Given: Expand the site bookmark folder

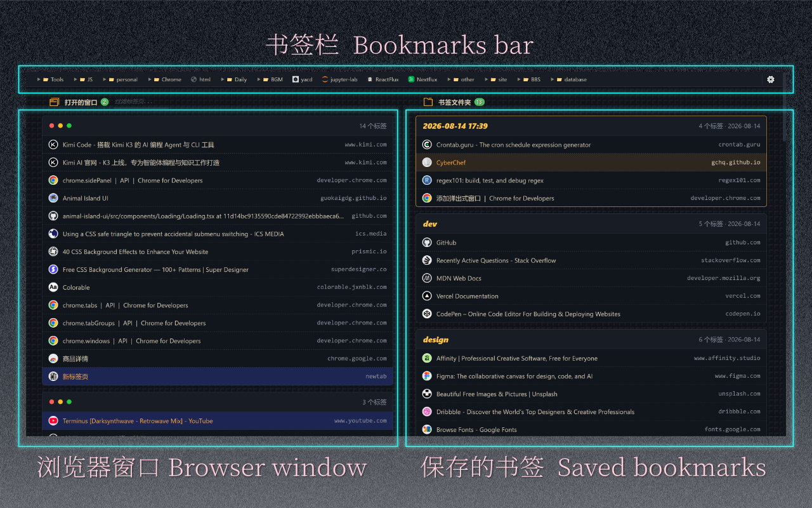Looking at the screenshot, I should 495,79.
